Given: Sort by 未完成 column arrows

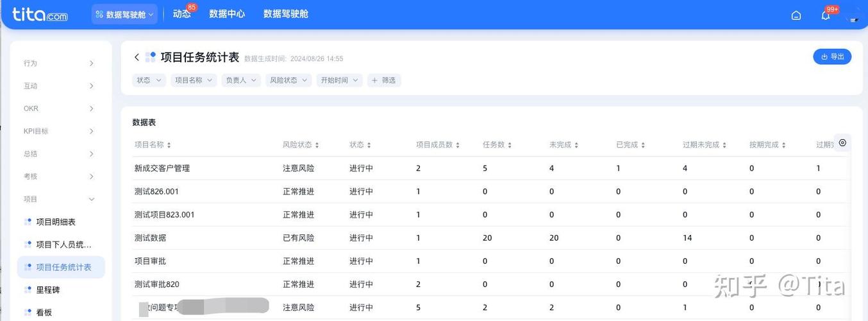Looking at the screenshot, I should pyautogui.click(x=576, y=145).
